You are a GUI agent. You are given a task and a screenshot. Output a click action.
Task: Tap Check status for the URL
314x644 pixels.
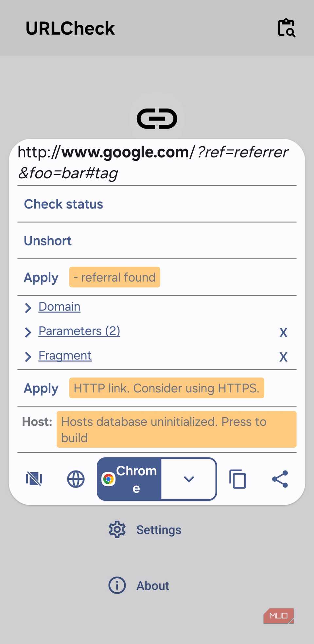(x=63, y=204)
